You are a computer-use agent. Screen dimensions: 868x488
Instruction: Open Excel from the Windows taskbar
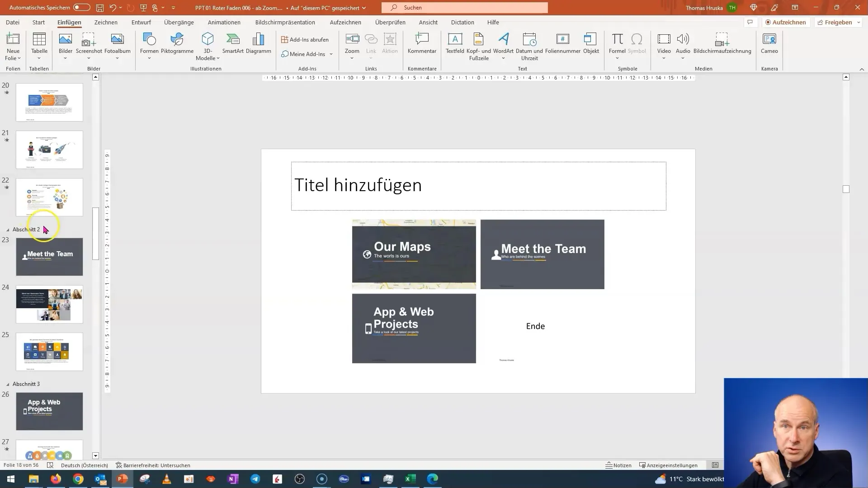point(410,479)
